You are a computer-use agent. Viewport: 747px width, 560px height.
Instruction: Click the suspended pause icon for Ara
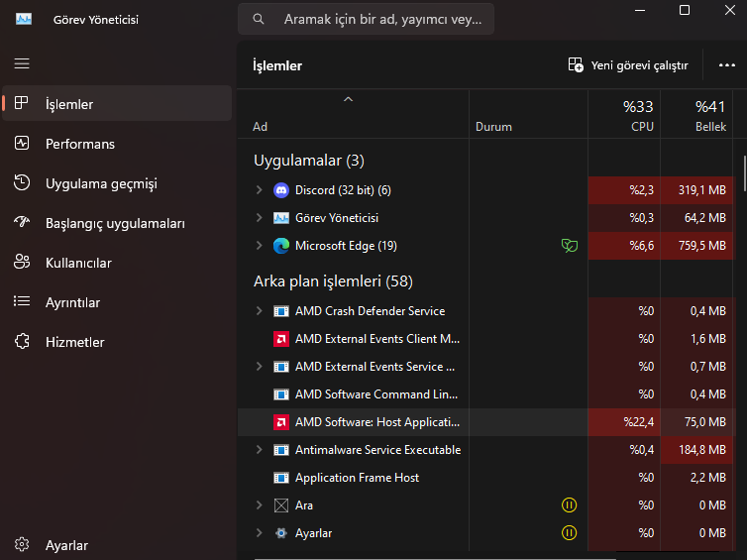(569, 505)
